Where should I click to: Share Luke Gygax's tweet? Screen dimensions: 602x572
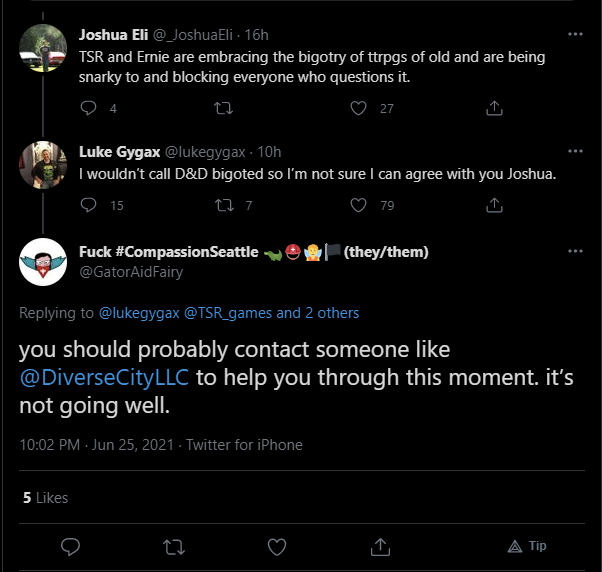[494, 205]
